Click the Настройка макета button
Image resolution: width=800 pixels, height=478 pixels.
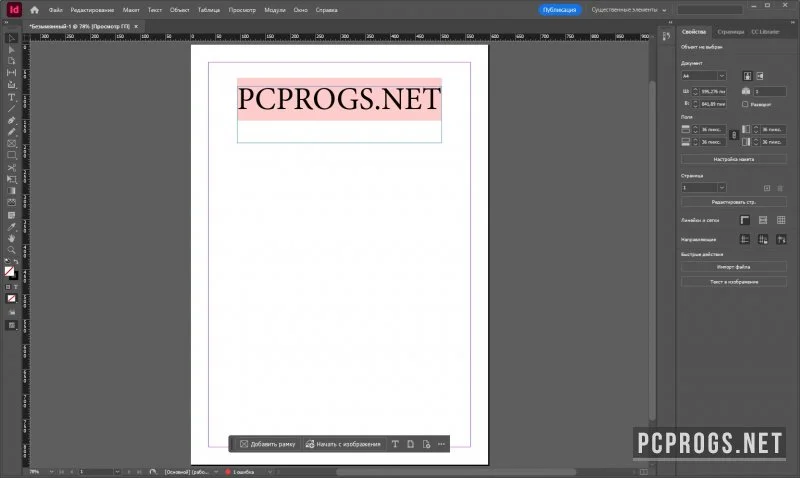[734, 159]
